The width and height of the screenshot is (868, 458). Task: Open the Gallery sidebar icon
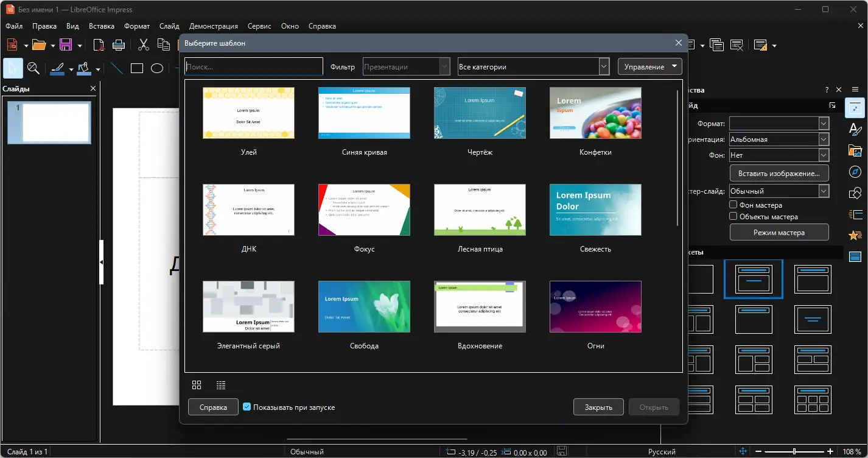(855, 150)
